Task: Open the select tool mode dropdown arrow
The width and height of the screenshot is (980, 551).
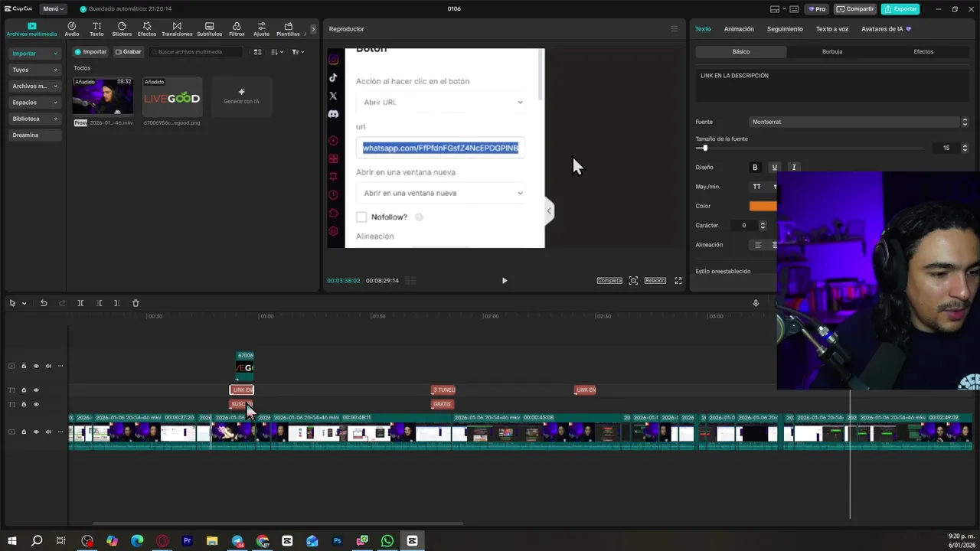Action: (24, 303)
